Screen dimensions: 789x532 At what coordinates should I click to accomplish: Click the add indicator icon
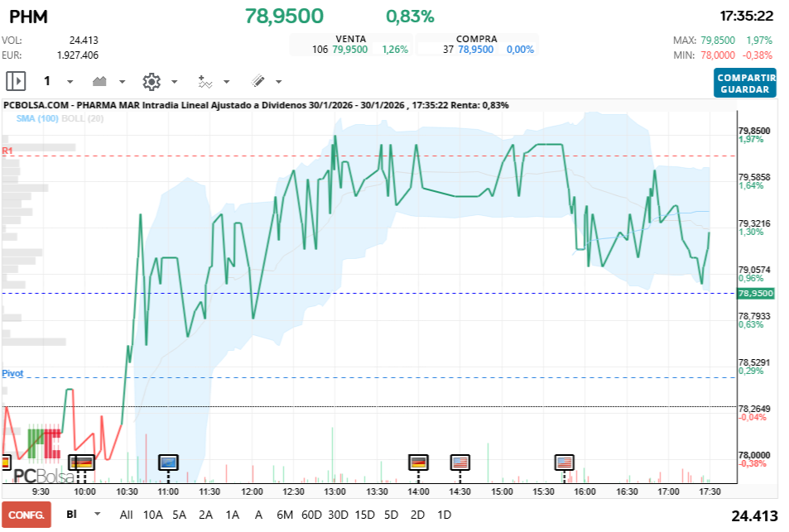click(204, 81)
